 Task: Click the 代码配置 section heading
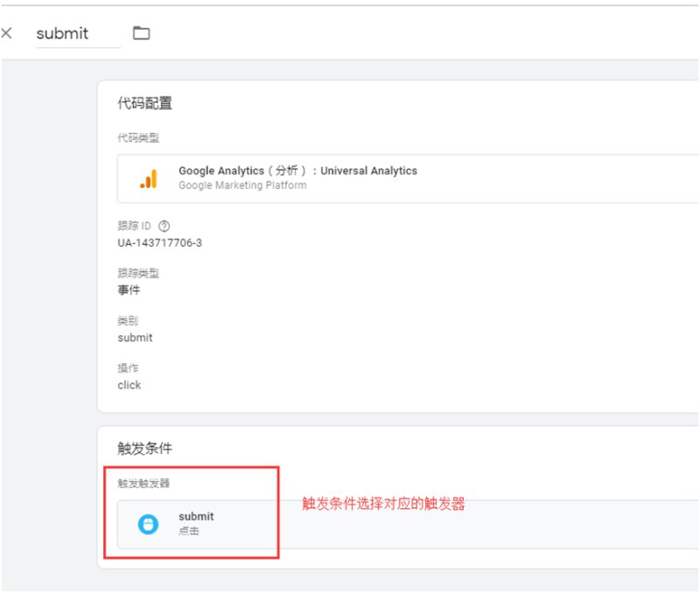[144, 103]
